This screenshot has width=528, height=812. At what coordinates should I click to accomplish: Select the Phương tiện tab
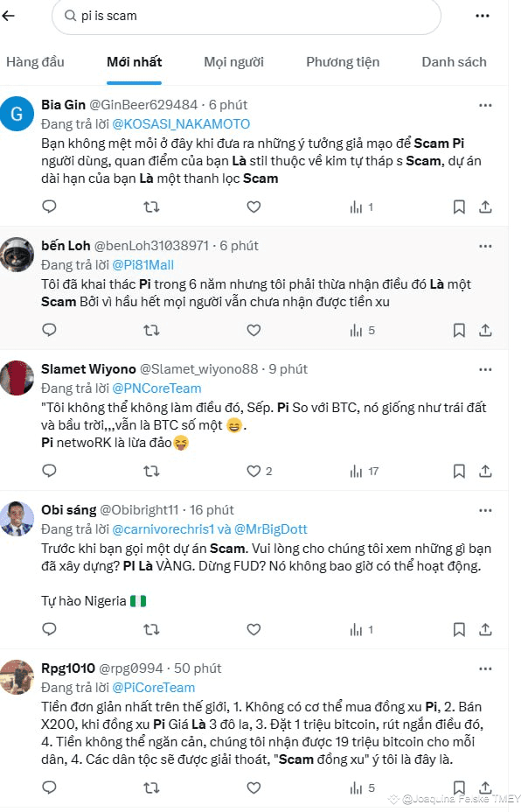[x=343, y=62]
